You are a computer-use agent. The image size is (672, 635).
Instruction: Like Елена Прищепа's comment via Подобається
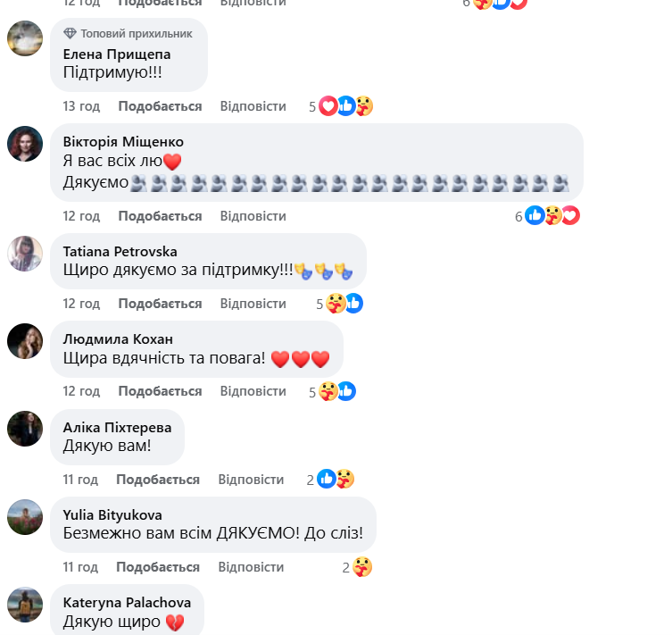(160, 106)
